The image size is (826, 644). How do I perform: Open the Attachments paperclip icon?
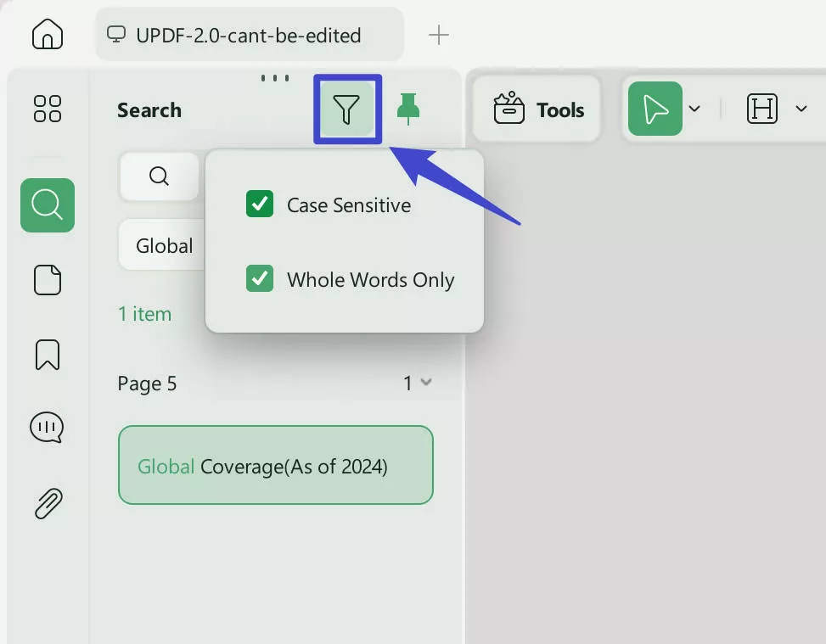[x=48, y=503]
